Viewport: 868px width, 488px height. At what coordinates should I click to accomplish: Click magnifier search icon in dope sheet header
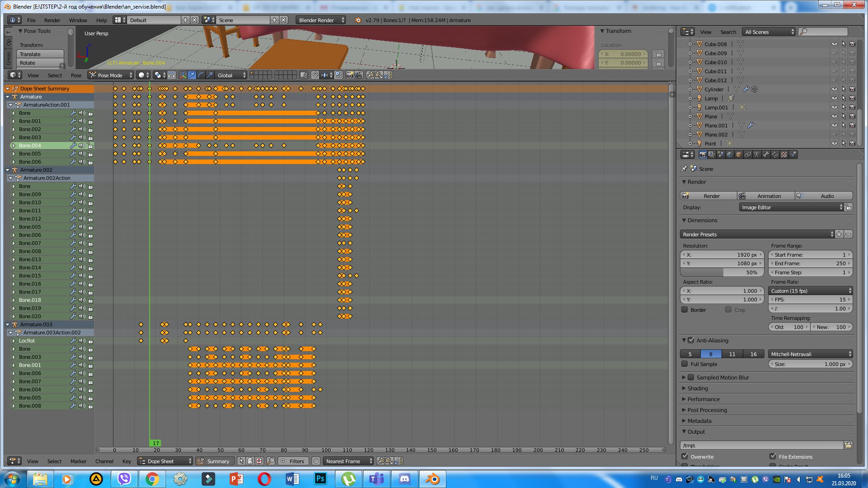[270, 461]
